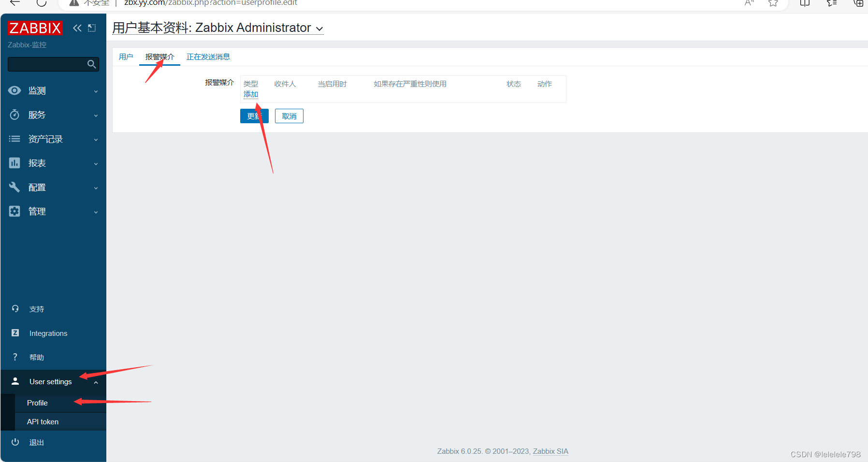Click the 如果存在严重性则使用 column header
This screenshot has height=462, width=868.
pyautogui.click(x=410, y=84)
